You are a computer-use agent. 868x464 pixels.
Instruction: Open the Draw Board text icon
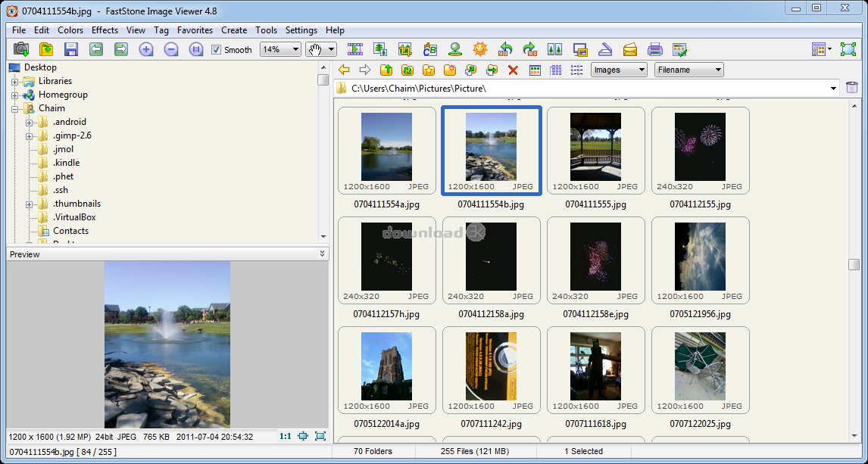point(430,49)
